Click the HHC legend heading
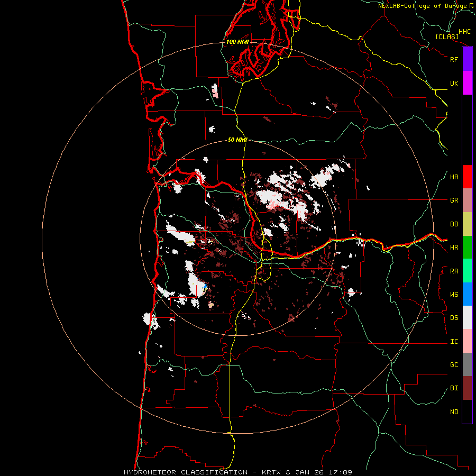This screenshot has height=476, width=476. [464, 32]
